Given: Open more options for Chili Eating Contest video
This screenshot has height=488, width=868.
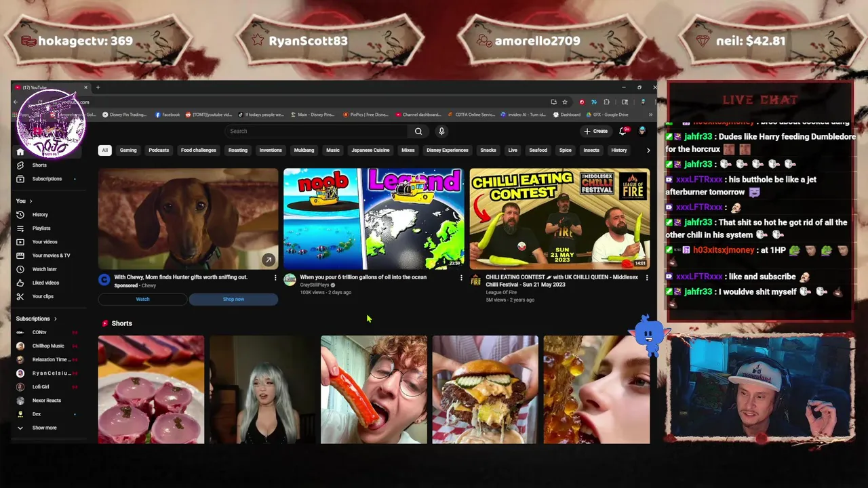Looking at the screenshot, I should pyautogui.click(x=646, y=277).
